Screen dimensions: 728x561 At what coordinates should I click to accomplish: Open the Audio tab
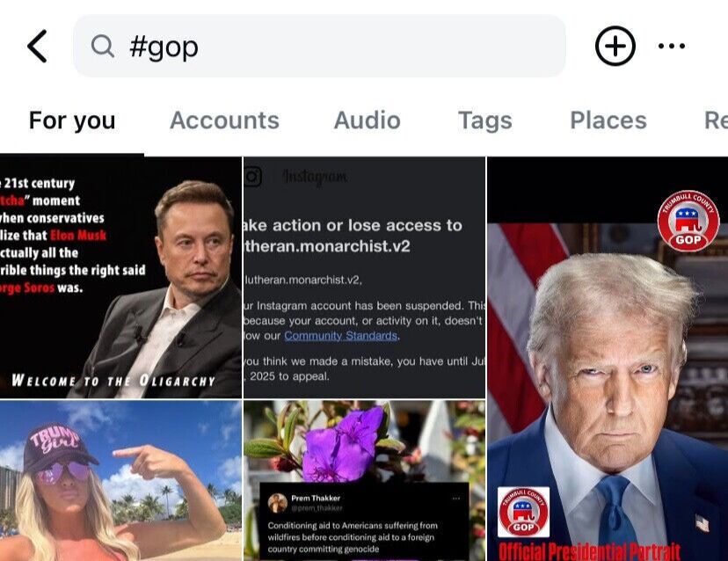click(x=367, y=120)
